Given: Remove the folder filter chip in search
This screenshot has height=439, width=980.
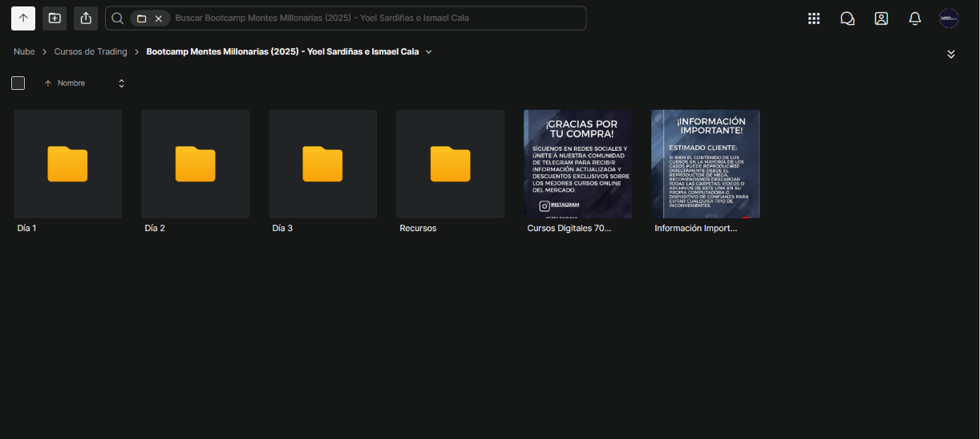Looking at the screenshot, I should point(159,18).
